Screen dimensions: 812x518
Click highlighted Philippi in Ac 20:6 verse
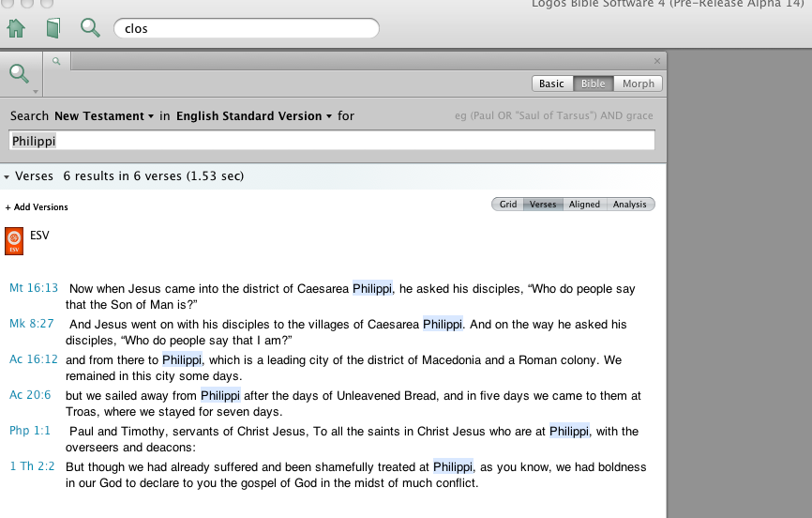(220, 396)
